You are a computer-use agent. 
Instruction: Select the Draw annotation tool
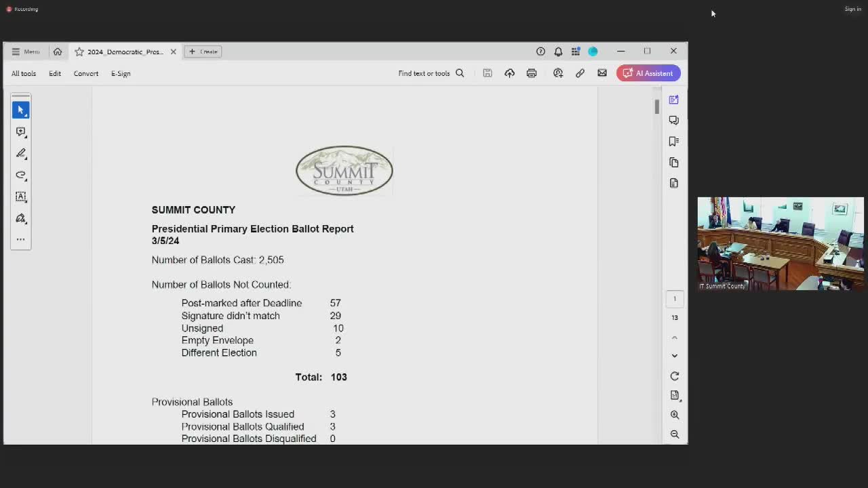pyautogui.click(x=20, y=153)
